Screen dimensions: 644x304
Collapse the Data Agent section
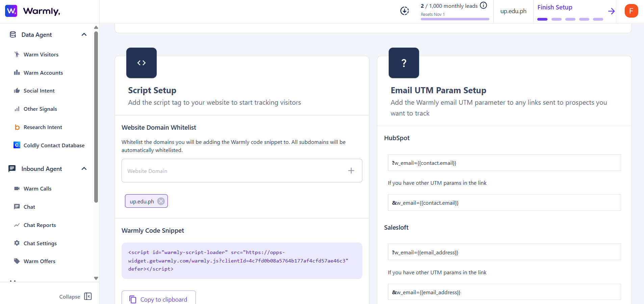pos(84,34)
